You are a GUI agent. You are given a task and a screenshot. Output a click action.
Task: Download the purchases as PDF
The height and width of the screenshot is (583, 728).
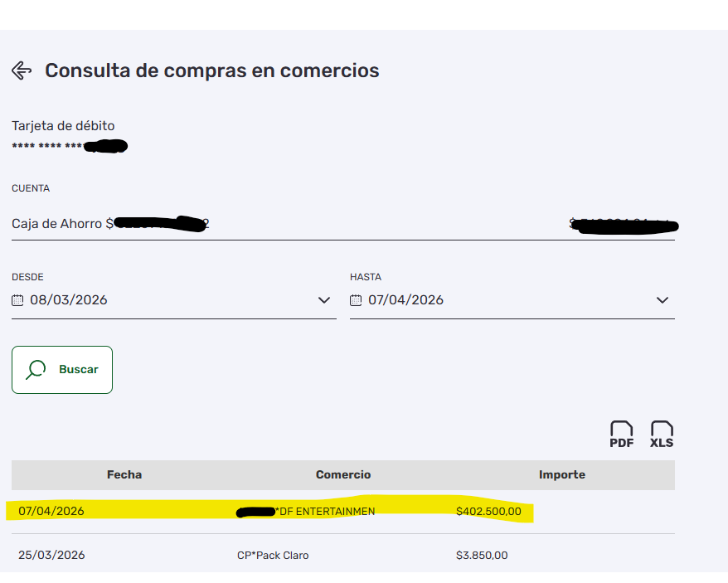pos(621,435)
